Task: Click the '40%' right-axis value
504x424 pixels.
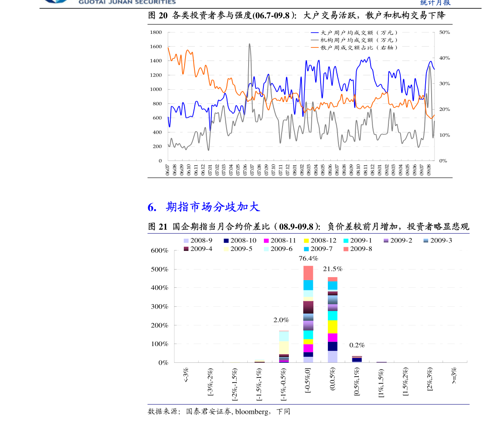Action: point(445,58)
